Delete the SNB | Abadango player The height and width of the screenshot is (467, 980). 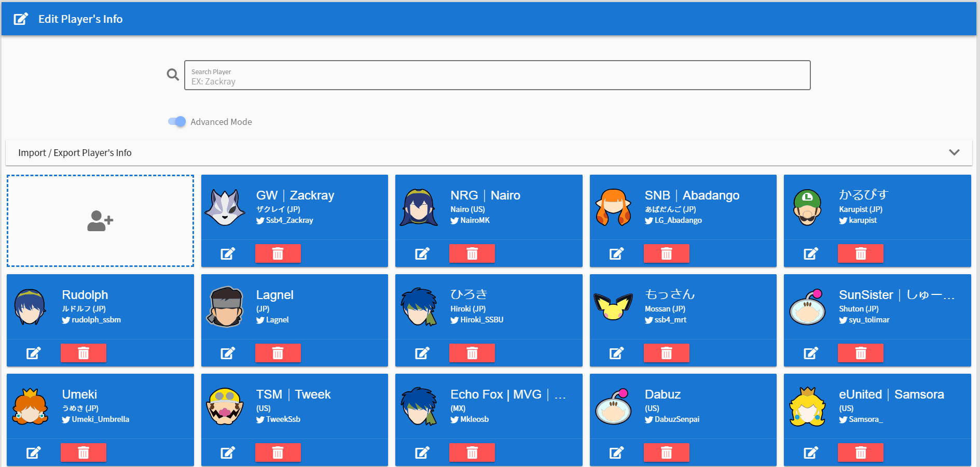[x=667, y=253]
